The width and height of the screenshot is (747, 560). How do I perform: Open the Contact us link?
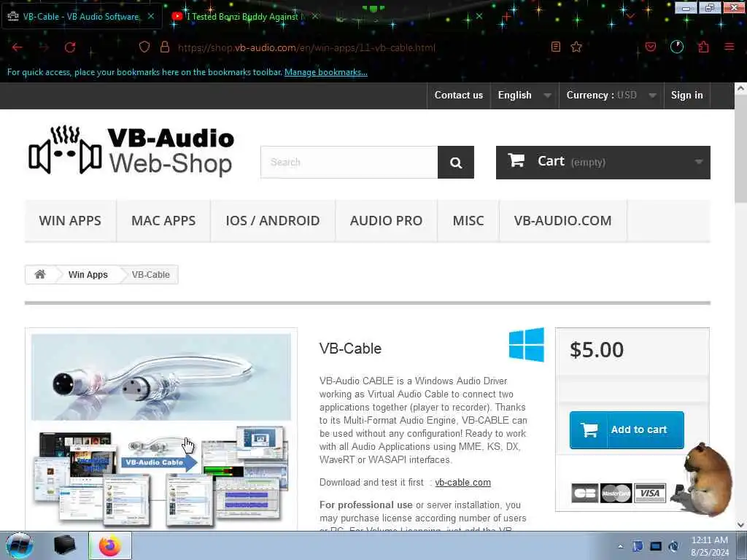click(458, 96)
